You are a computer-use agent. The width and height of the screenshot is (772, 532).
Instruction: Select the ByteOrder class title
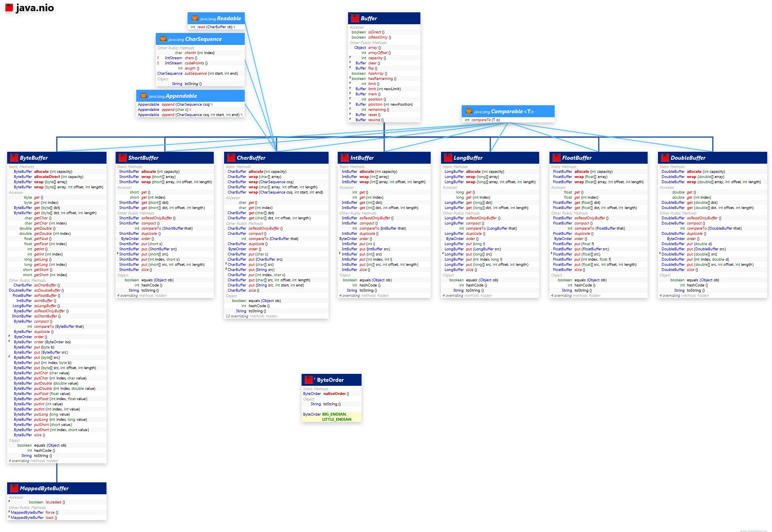tap(330, 380)
